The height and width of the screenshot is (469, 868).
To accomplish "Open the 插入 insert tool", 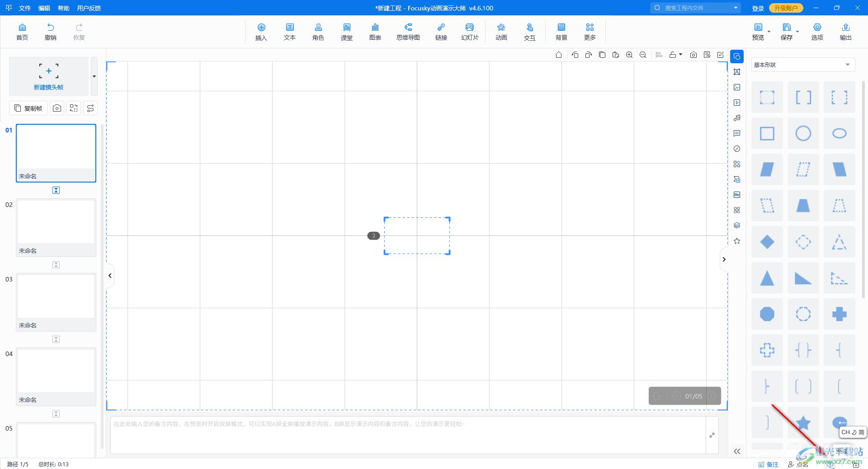I will [x=261, y=32].
